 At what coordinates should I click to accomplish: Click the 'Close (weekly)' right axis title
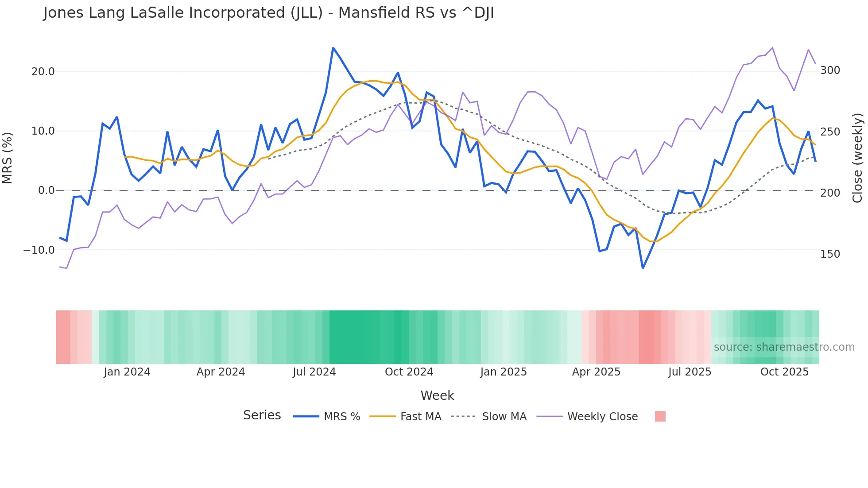[858, 158]
